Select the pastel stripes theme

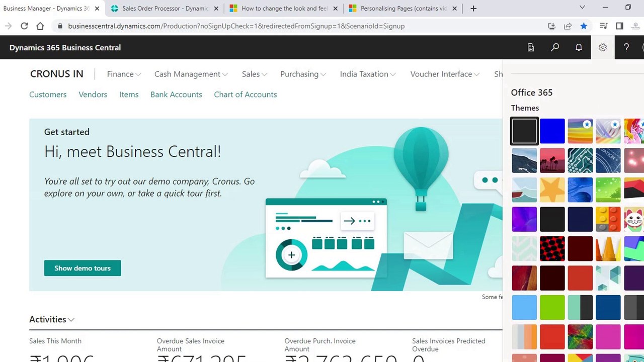point(524,337)
